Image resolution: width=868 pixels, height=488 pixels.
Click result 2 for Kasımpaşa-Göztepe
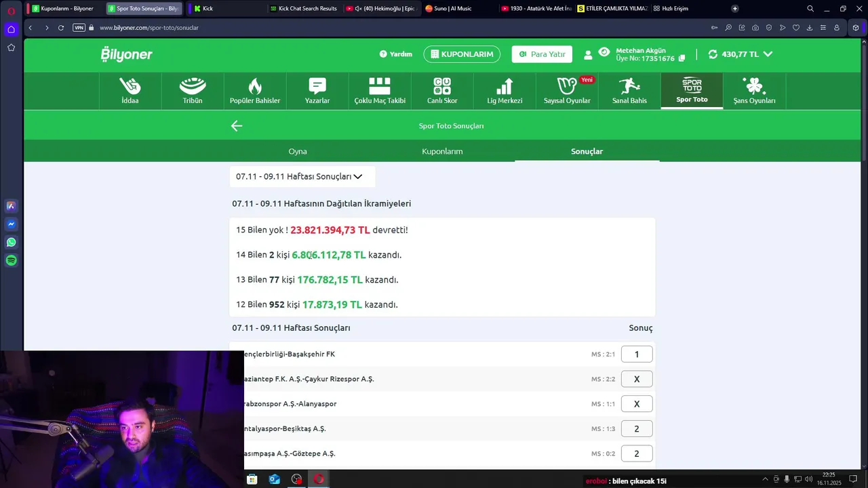point(637,453)
